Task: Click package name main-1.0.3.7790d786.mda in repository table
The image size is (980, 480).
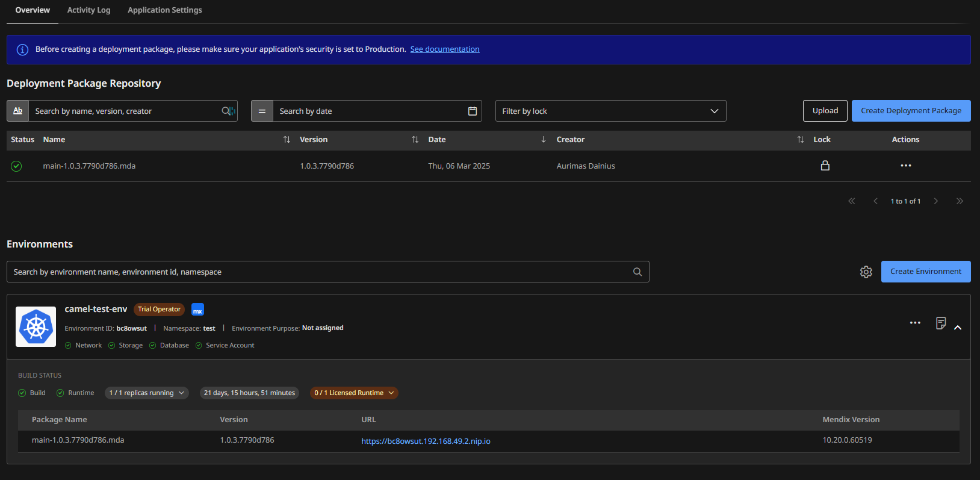Action: pos(89,166)
